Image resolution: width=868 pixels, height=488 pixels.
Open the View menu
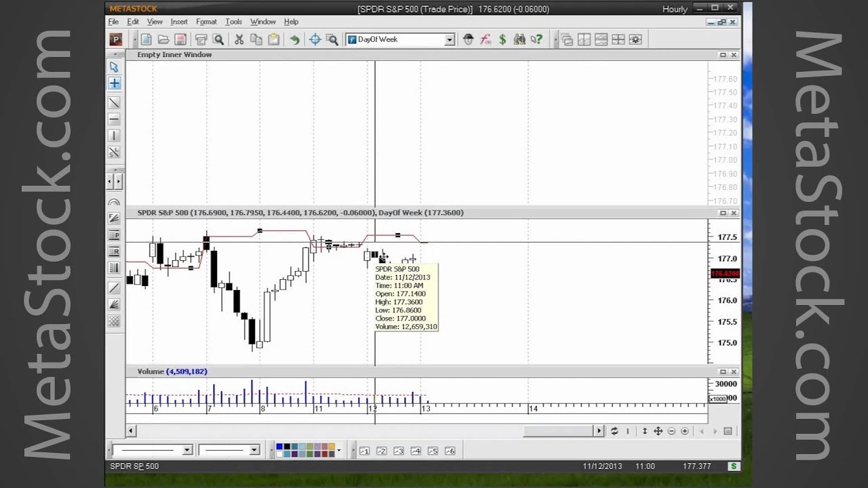(x=155, y=22)
